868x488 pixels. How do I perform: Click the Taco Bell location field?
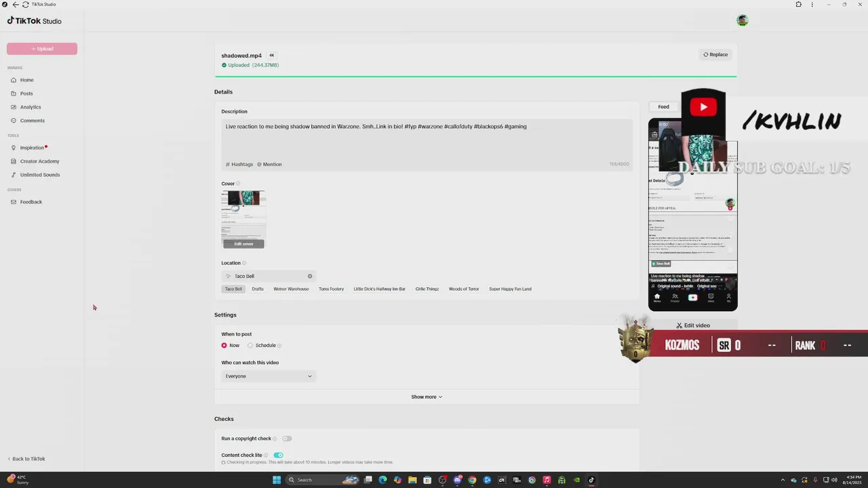point(269,276)
